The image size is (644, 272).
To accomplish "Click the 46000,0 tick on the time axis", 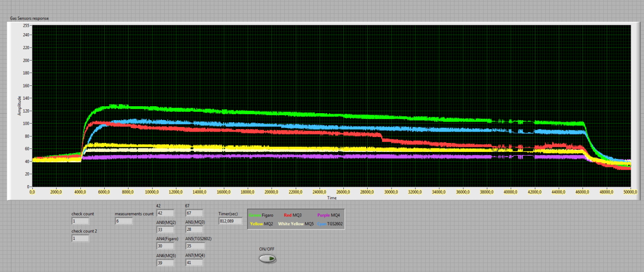I will tap(582, 192).
